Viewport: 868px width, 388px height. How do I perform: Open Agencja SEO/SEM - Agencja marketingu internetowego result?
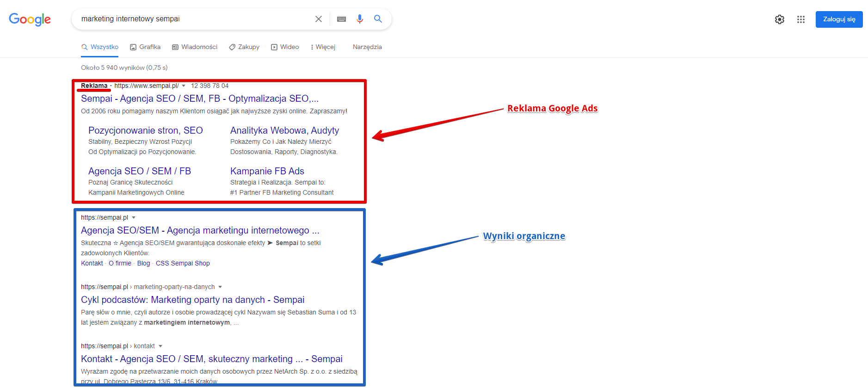pos(200,230)
